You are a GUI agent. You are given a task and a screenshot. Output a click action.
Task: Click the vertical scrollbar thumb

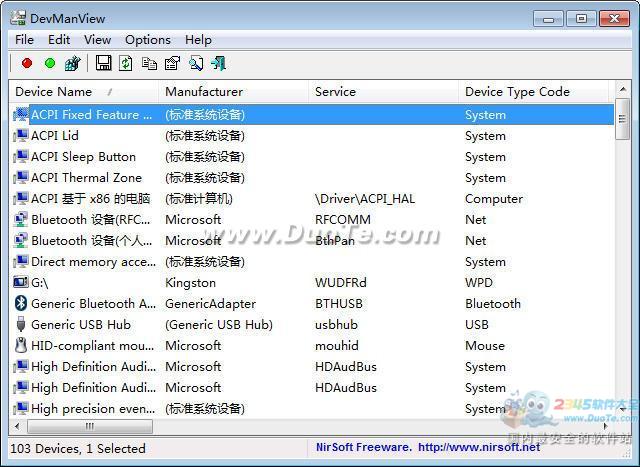point(622,118)
